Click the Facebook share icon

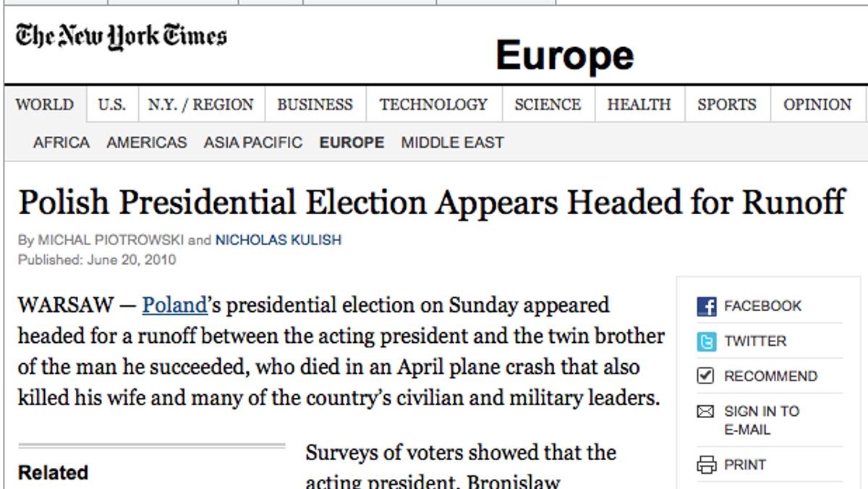click(706, 306)
